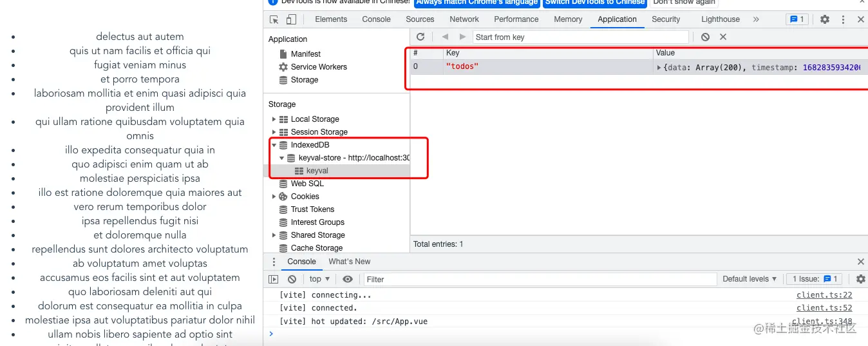The height and width of the screenshot is (346, 868).
Task: Click the "delectus aut autem" todo item
Action: click(140, 37)
